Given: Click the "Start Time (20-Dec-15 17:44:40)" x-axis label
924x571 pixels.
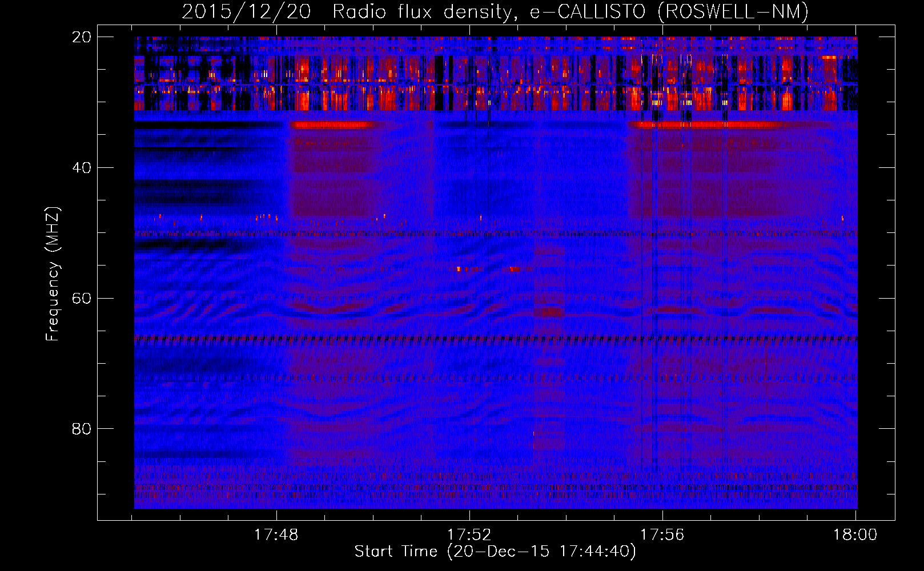Looking at the screenshot, I should click(x=495, y=552).
